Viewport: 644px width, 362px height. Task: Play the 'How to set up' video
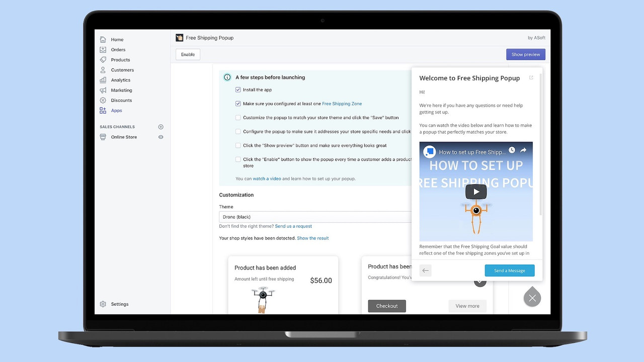tap(476, 192)
